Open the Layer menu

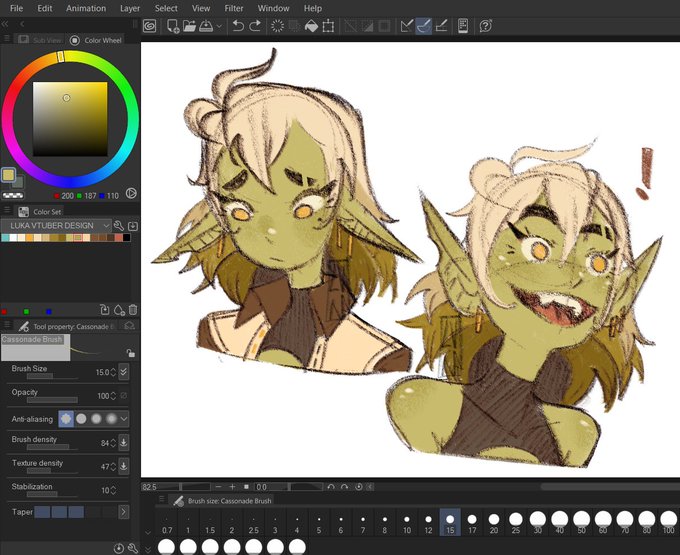[x=130, y=8]
